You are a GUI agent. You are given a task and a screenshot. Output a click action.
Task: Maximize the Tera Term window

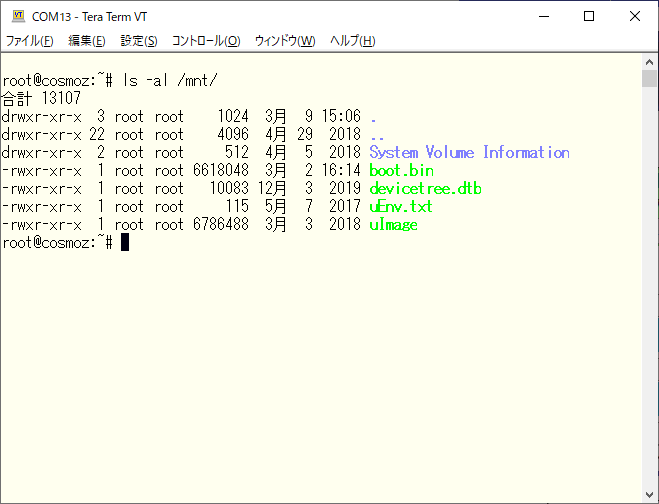[x=589, y=15]
